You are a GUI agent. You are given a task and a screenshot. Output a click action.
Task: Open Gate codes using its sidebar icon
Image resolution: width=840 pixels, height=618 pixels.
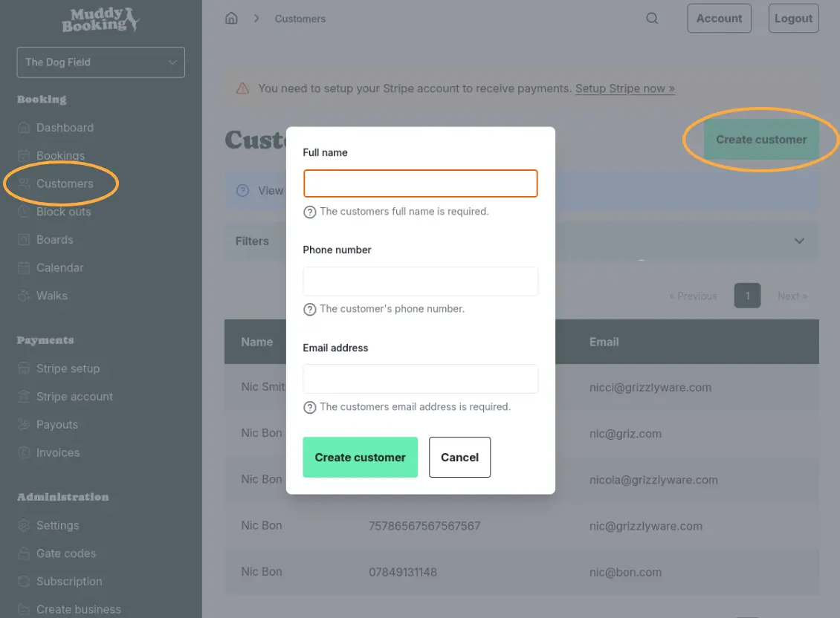[x=25, y=553]
